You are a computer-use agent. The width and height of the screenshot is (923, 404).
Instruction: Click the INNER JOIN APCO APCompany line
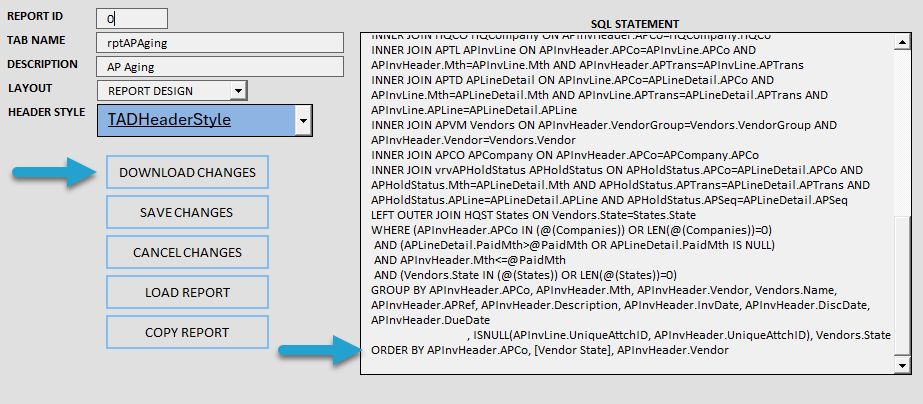click(x=565, y=155)
